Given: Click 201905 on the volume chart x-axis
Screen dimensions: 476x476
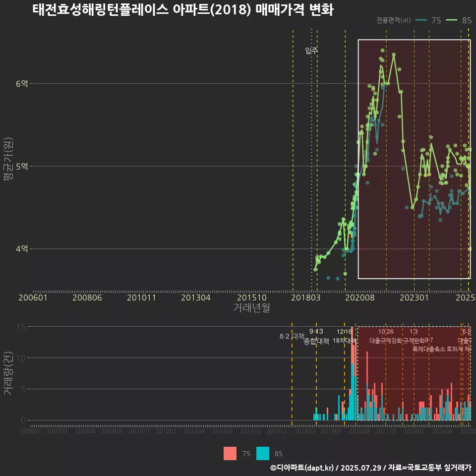Looking at the screenshot, I should (x=331, y=431).
